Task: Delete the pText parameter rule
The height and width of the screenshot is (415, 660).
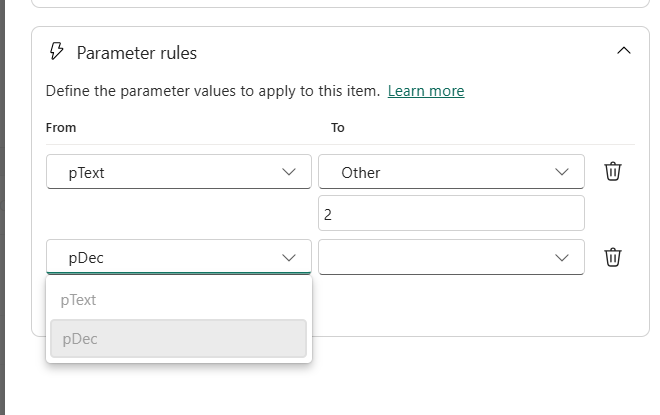Action: pyautogui.click(x=613, y=172)
